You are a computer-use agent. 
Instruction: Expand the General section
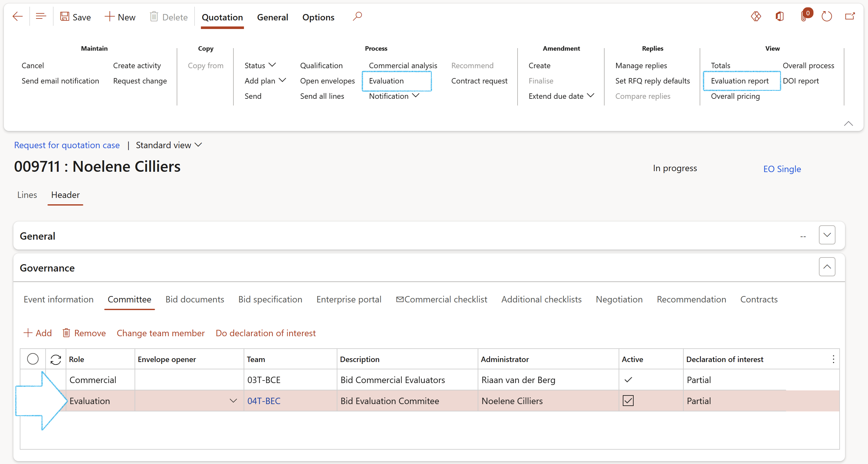827,235
